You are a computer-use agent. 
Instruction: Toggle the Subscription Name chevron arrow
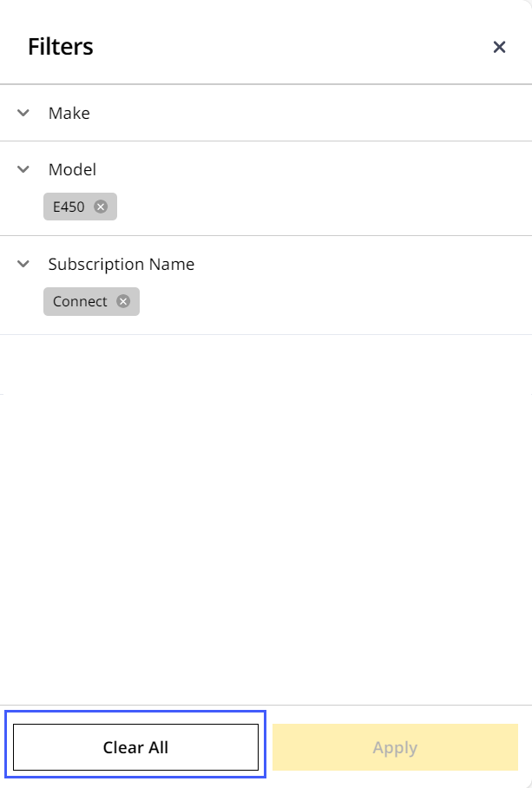(23, 263)
